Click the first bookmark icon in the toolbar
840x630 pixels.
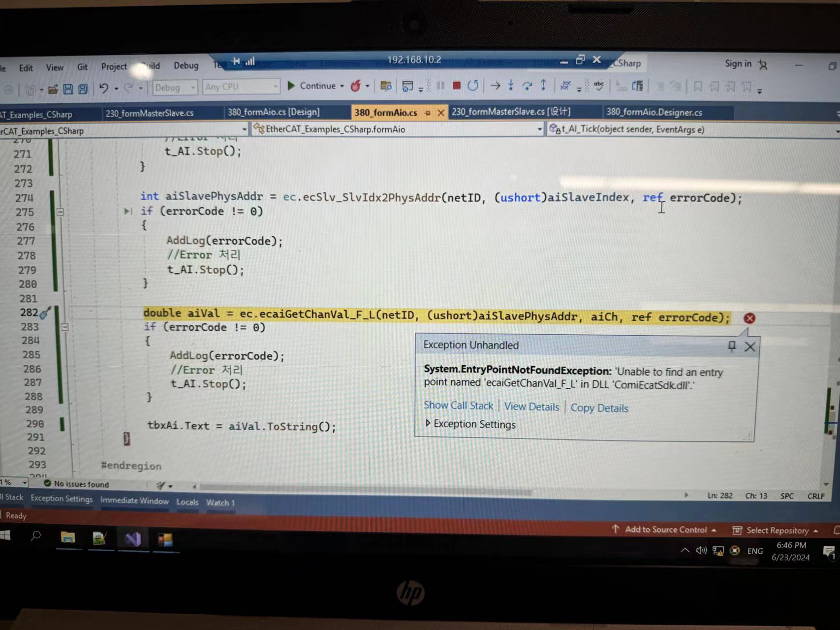697,87
